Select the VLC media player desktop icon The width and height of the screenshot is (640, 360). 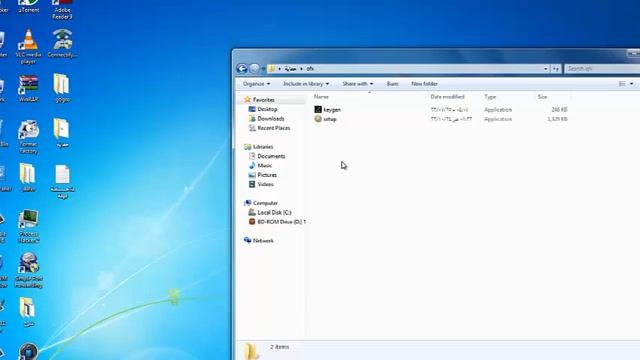29,47
